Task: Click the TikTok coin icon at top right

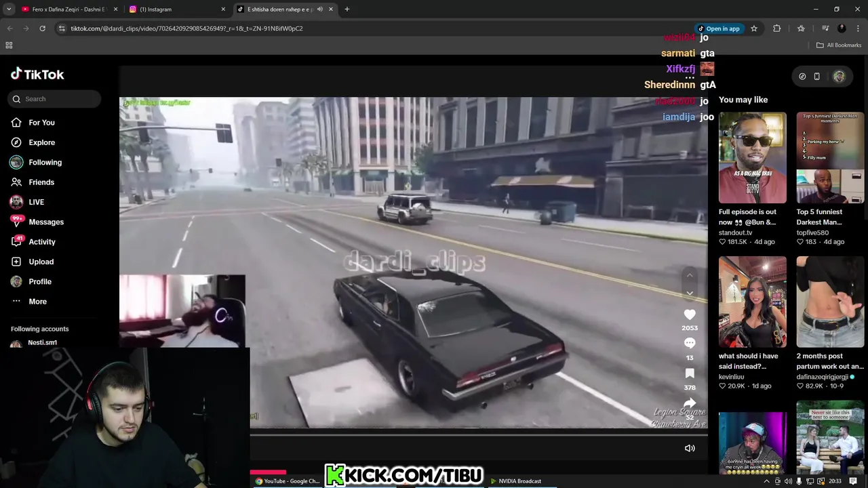Action: coord(802,77)
